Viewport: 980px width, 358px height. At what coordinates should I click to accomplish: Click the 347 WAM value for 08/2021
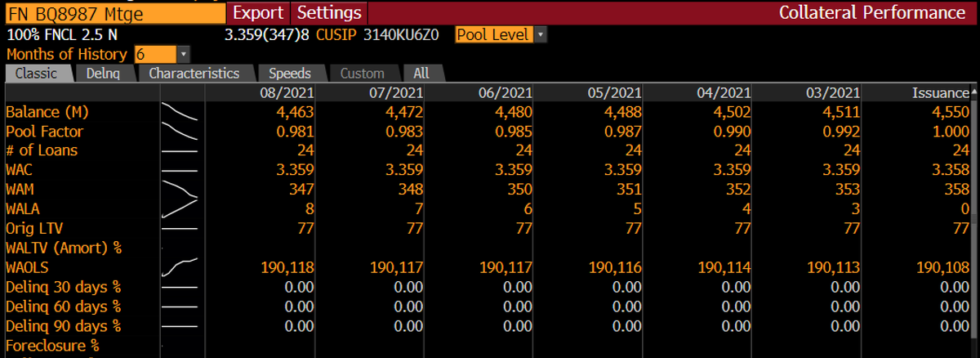301,190
